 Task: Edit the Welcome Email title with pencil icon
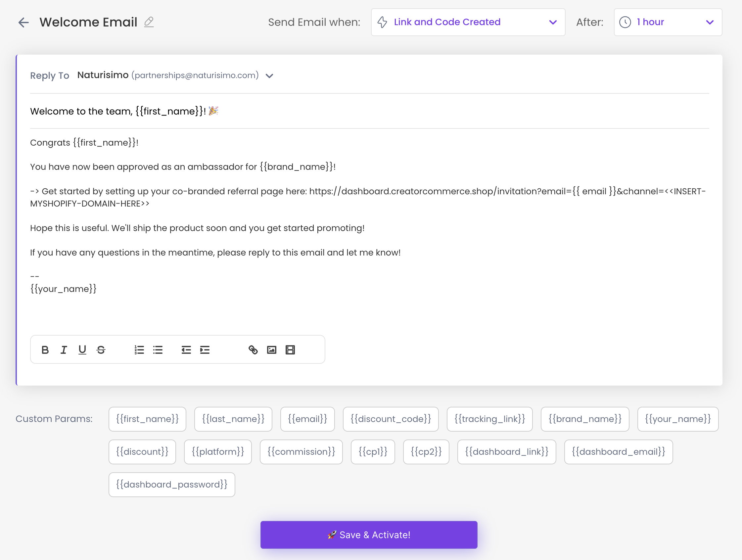tap(149, 22)
